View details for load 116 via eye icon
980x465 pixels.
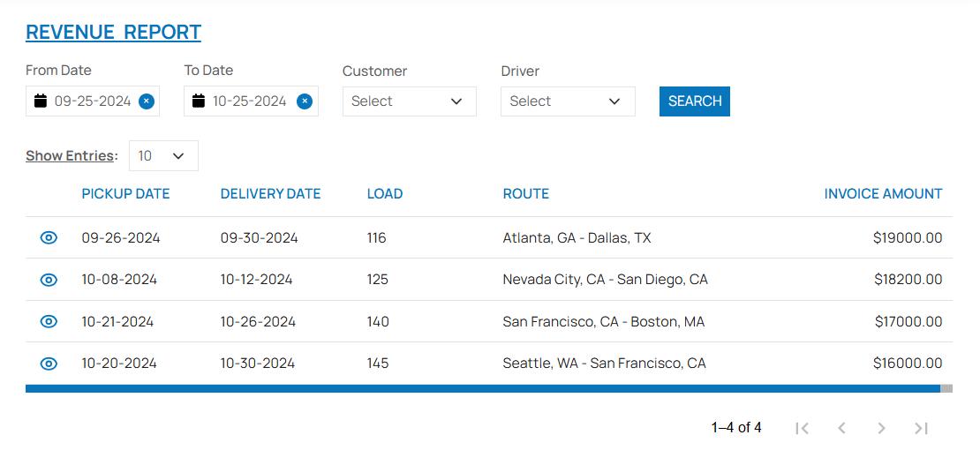pos(49,237)
